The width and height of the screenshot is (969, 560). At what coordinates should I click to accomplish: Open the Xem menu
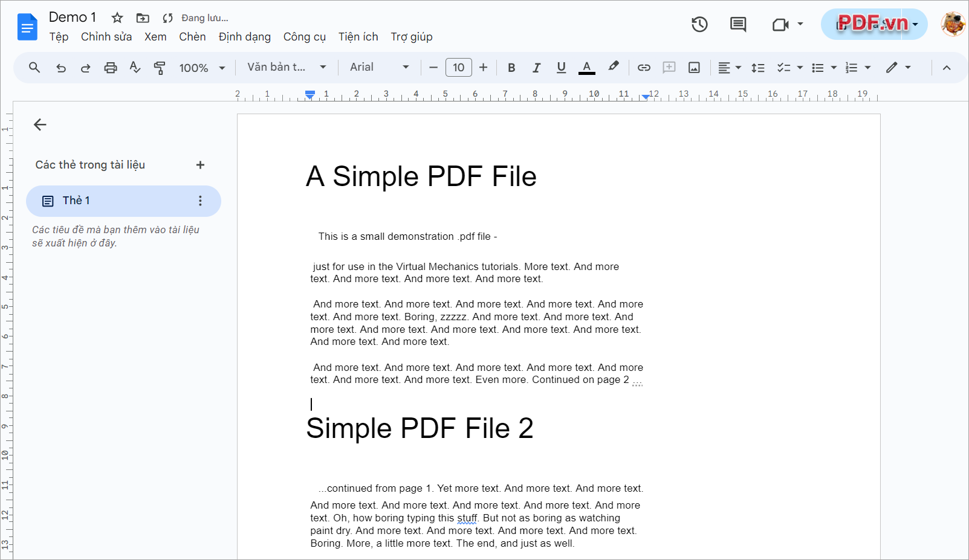click(155, 37)
